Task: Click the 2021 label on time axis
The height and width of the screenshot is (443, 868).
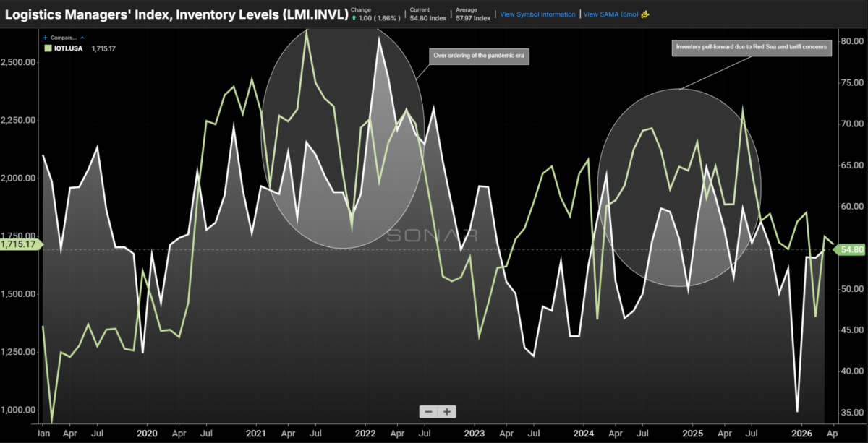Action: (257, 434)
